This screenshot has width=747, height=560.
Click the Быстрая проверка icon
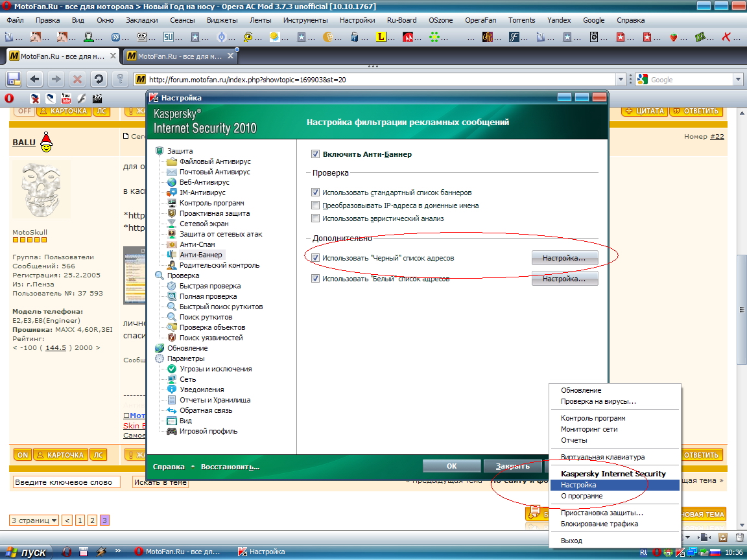(x=172, y=286)
